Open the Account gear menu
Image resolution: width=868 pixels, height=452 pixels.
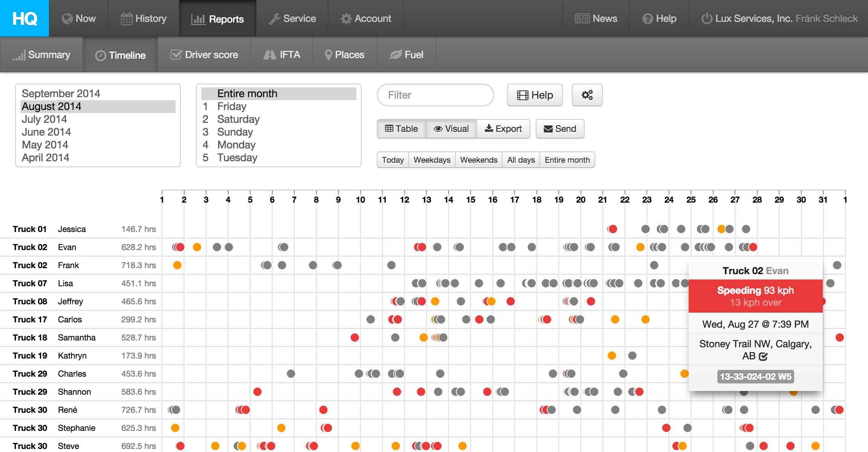coord(366,18)
